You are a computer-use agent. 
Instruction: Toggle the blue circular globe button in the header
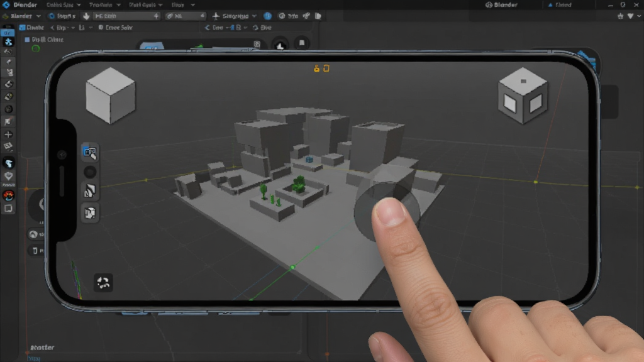267,16
